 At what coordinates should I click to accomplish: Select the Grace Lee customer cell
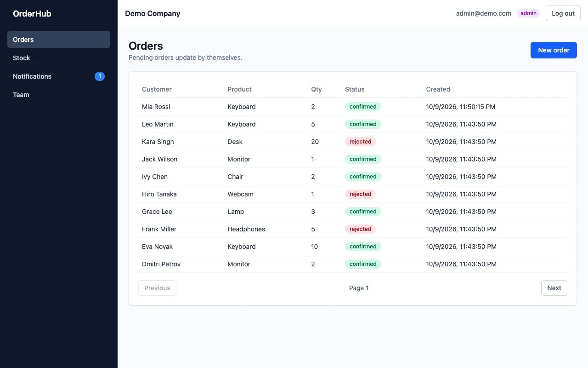(x=157, y=212)
